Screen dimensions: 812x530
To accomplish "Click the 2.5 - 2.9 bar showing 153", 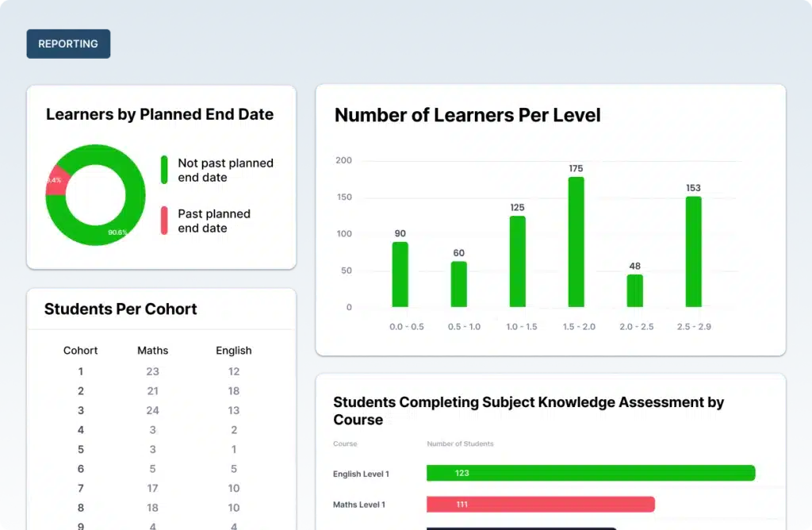I will point(693,252).
